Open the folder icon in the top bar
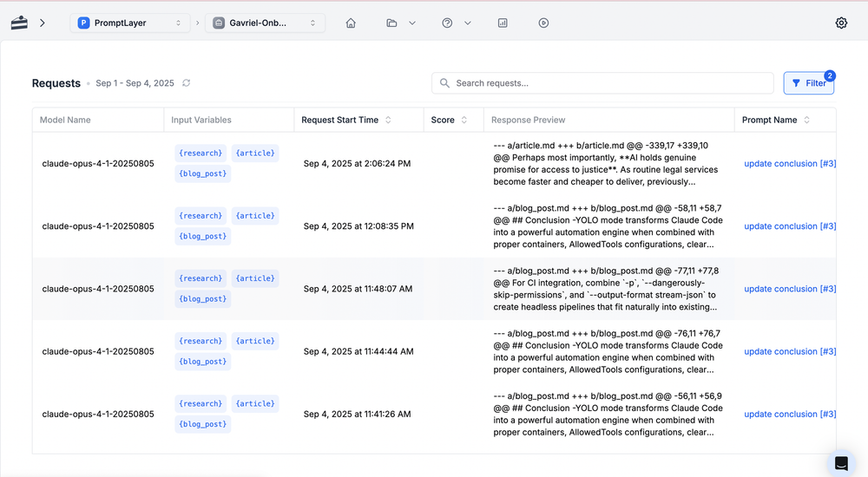This screenshot has height=477, width=868. [x=392, y=23]
